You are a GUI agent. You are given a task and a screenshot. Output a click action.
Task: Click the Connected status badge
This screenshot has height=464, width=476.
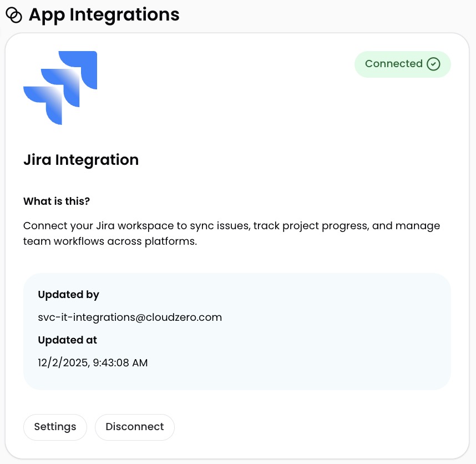[403, 64]
